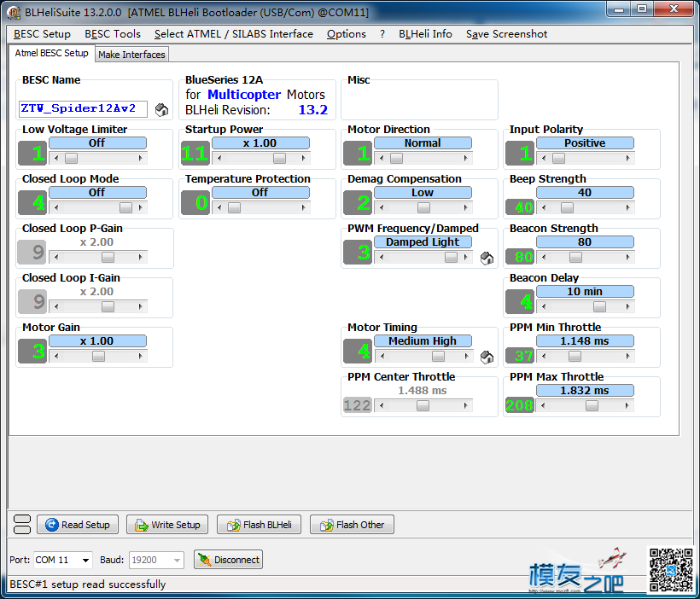Click the Closed Loop Mode slider thumb

click(125, 207)
